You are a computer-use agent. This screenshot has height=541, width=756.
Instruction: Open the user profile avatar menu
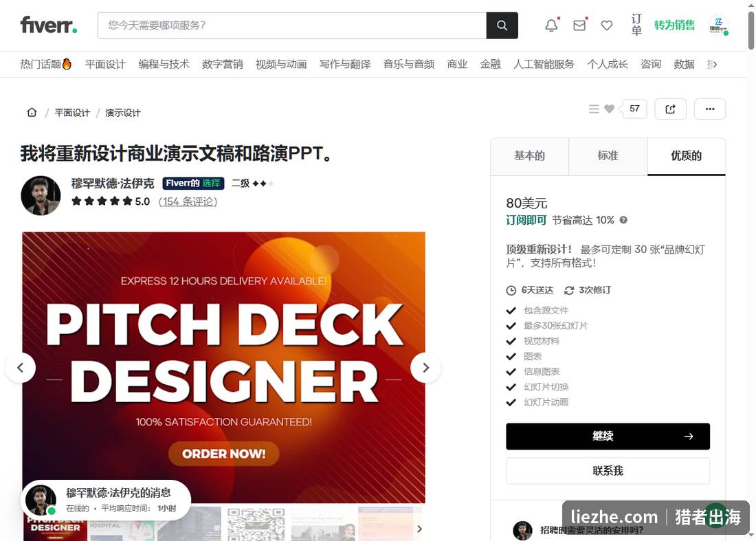point(718,25)
